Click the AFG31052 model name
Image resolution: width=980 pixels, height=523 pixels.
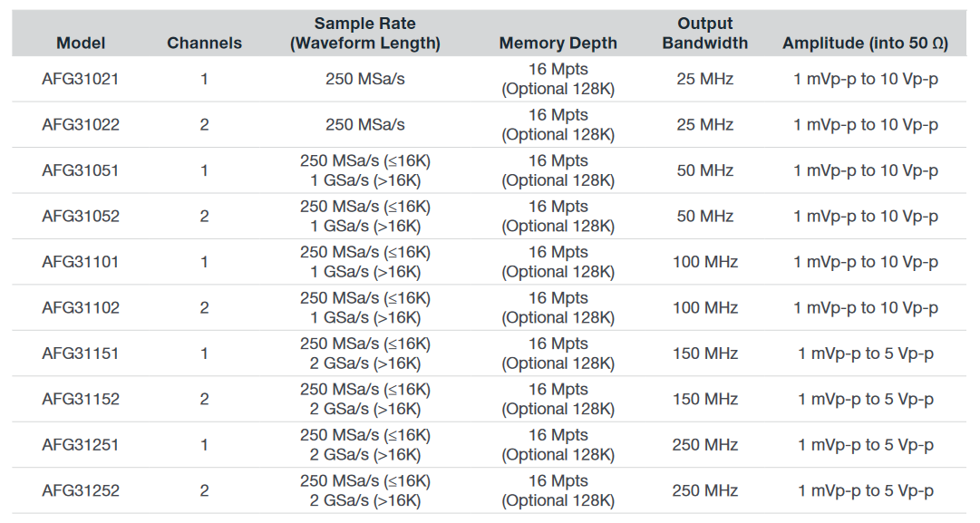pos(81,217)
